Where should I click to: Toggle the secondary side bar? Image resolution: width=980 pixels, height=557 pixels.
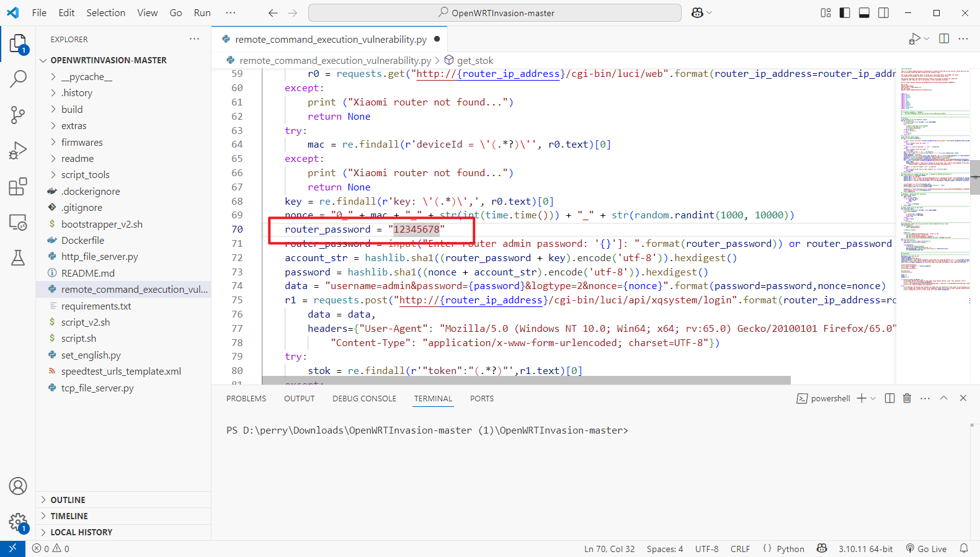[x=883, y=13]
